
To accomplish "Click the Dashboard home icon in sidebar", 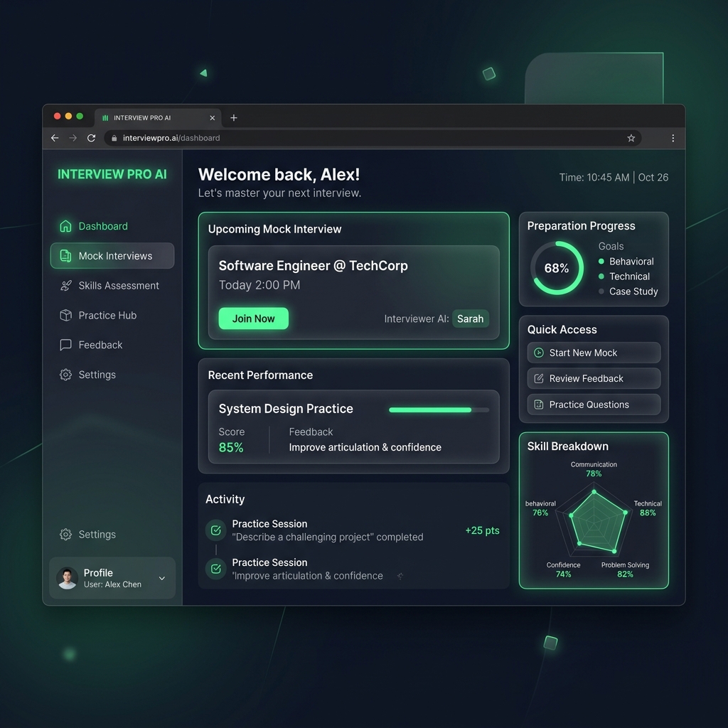I will click(x=65, y=226).
